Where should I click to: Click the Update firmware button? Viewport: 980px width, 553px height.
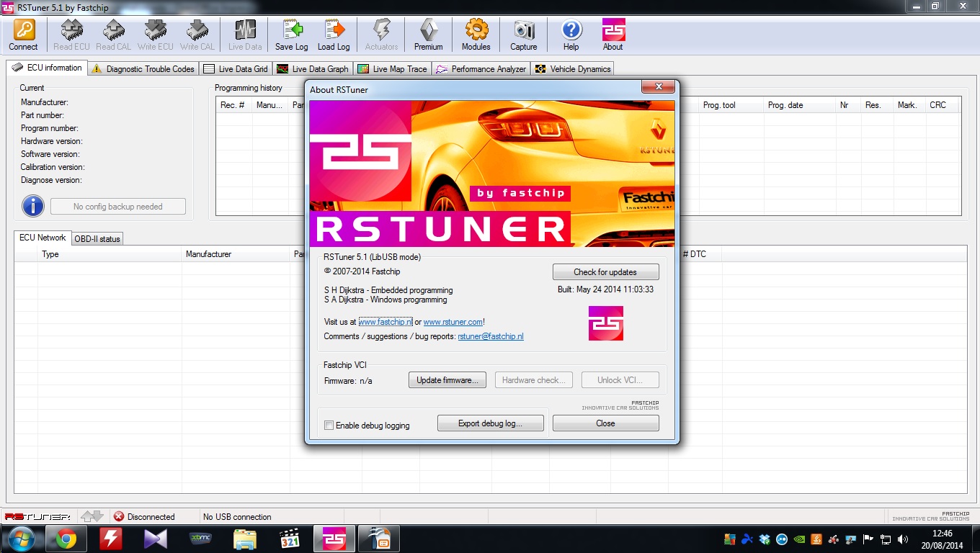coord(447,380)
